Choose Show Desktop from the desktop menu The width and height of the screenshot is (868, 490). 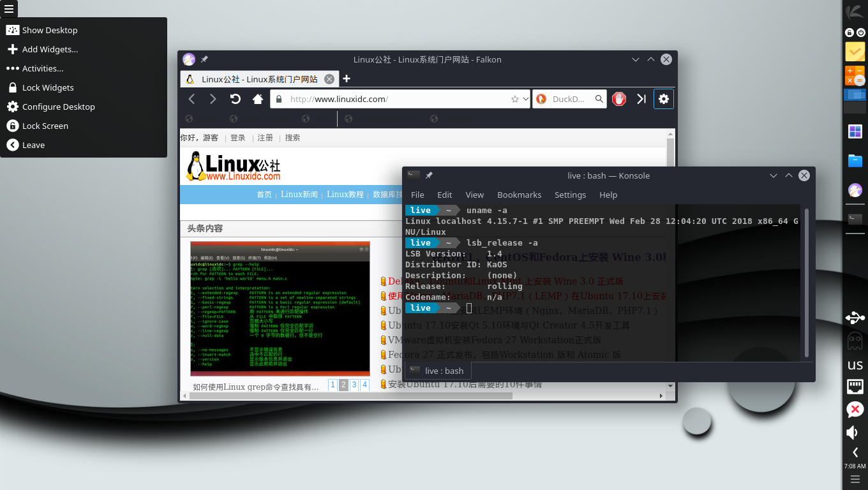click(x=84, y=30)
